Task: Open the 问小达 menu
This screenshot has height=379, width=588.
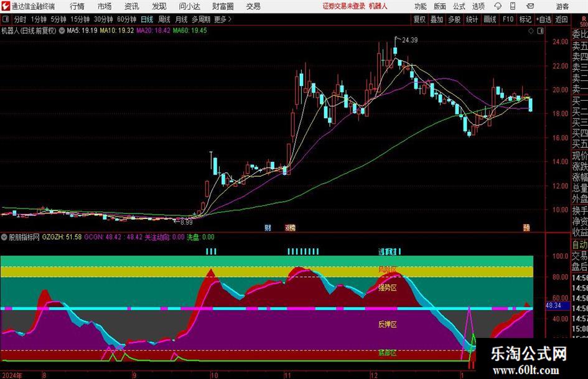Action: pyautogui.click(x=189, y=6)
